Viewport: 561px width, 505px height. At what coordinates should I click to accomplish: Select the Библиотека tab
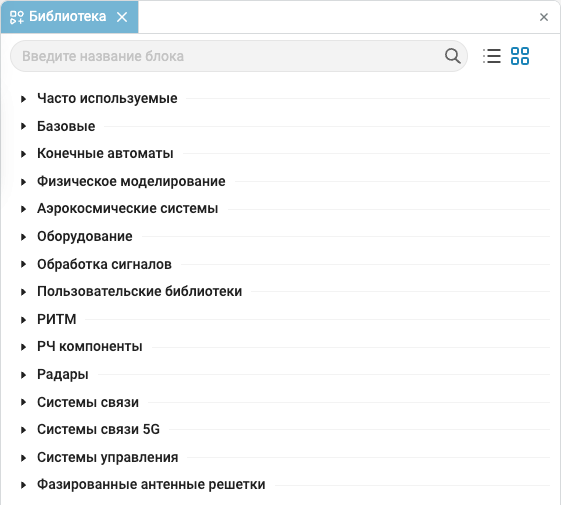pyautogui.click(x=69, y=17)
